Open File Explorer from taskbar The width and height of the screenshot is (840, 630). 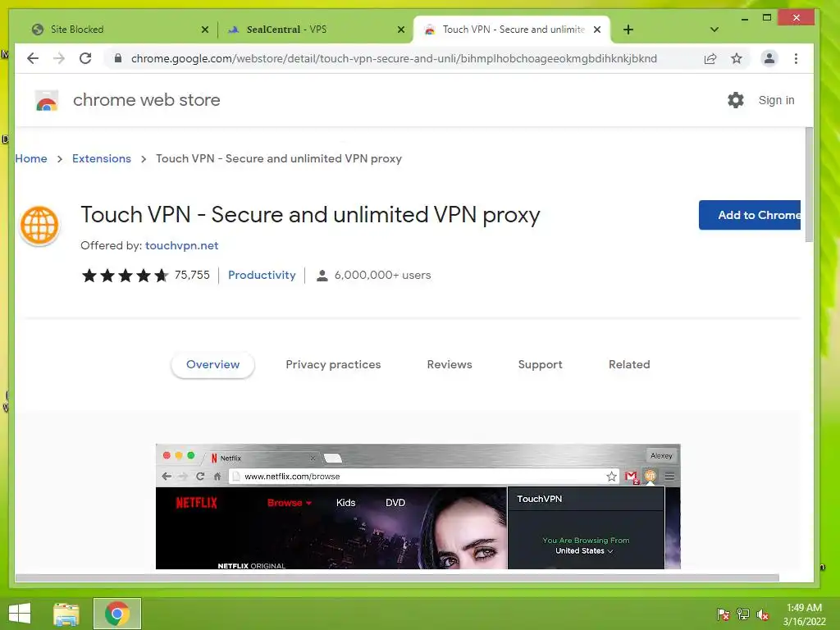(66, 614)
